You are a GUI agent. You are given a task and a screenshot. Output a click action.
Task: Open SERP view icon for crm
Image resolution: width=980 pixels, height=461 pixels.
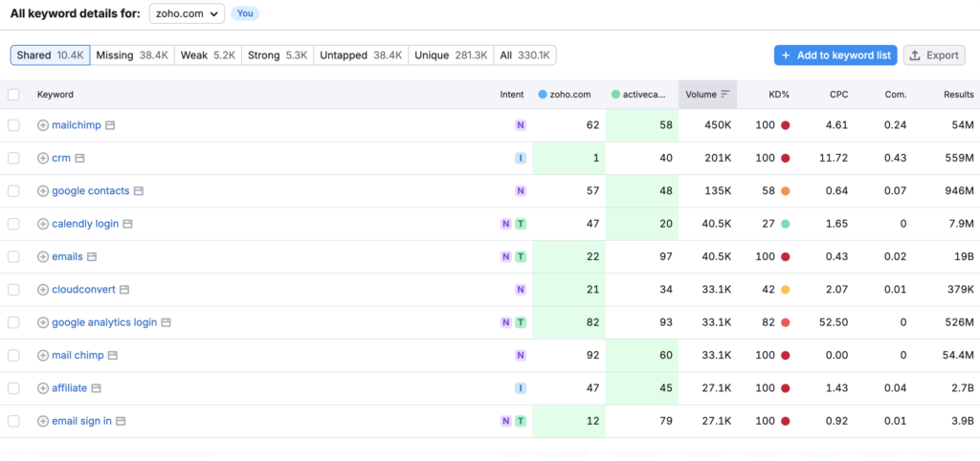pos(79,158)
